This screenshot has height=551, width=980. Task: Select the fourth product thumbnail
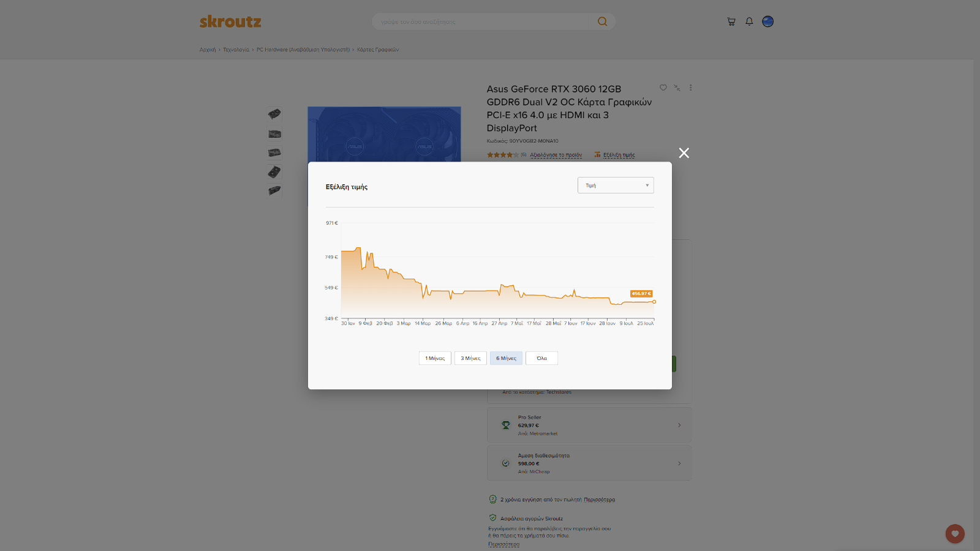click(274, 172)
